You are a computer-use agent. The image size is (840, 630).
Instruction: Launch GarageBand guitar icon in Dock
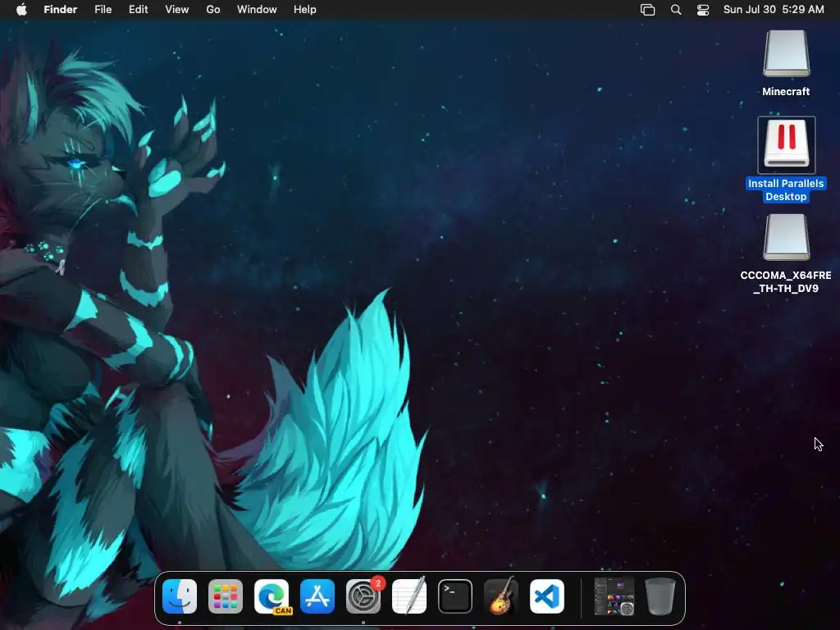click(501, 596)
